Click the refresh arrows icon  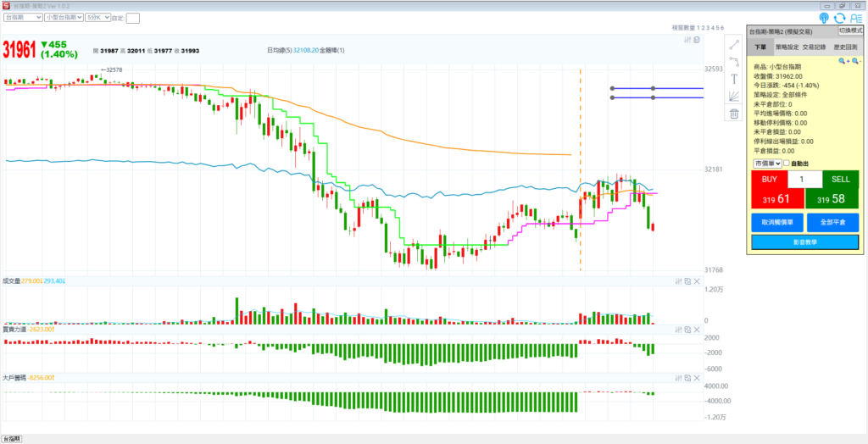(839, 18)
